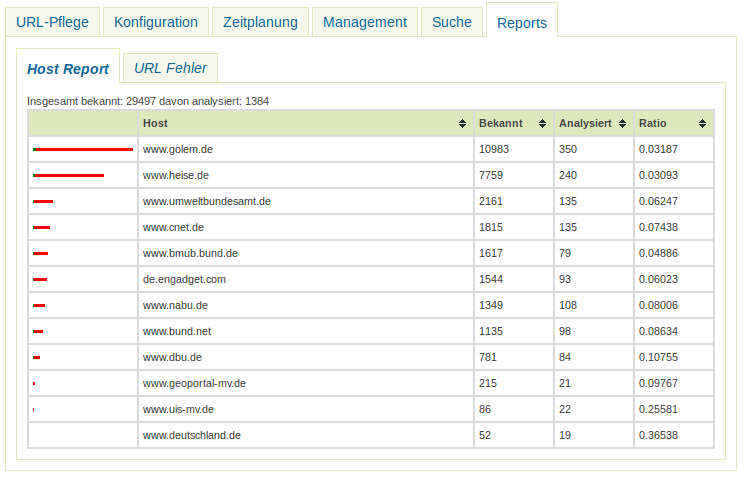Image resolution: width=743 pixels, height=477 pixels.
Task: Open the Suche tab
Action: coord(452,22)
